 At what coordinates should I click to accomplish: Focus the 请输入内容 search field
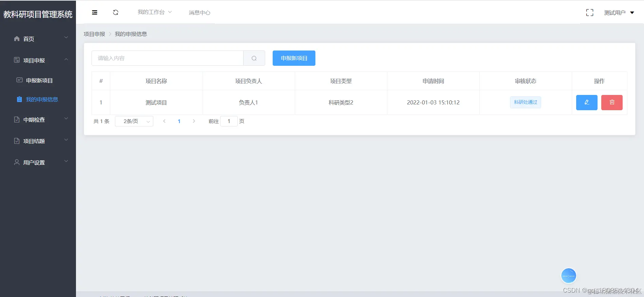tap(168, 58)
